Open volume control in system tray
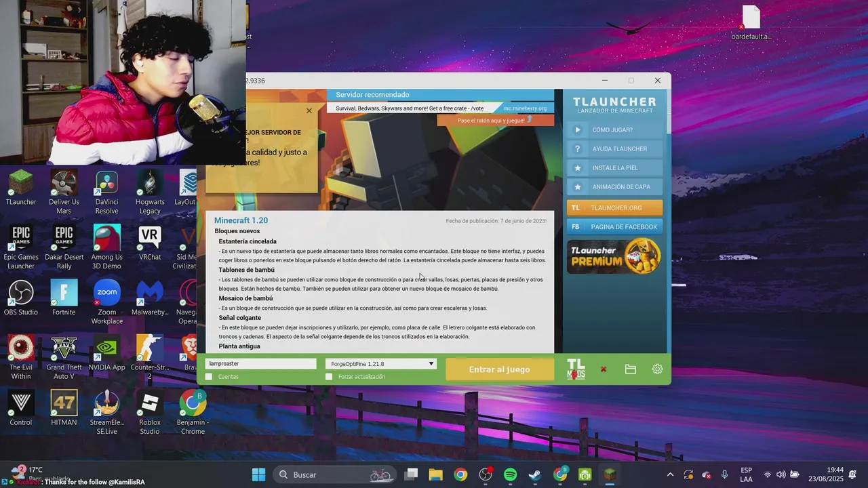868x488 pixels. (781, 474)
